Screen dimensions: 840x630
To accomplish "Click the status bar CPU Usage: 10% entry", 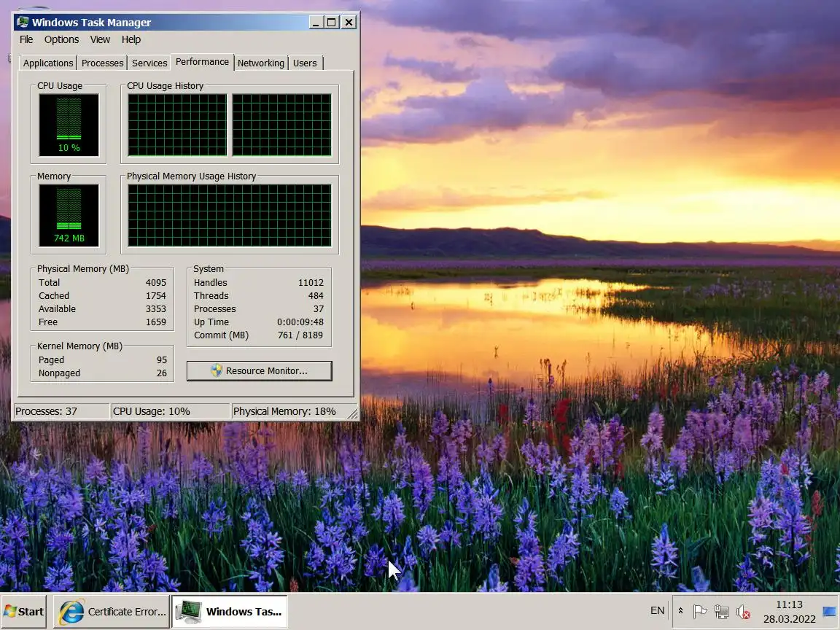I will 170,411.
